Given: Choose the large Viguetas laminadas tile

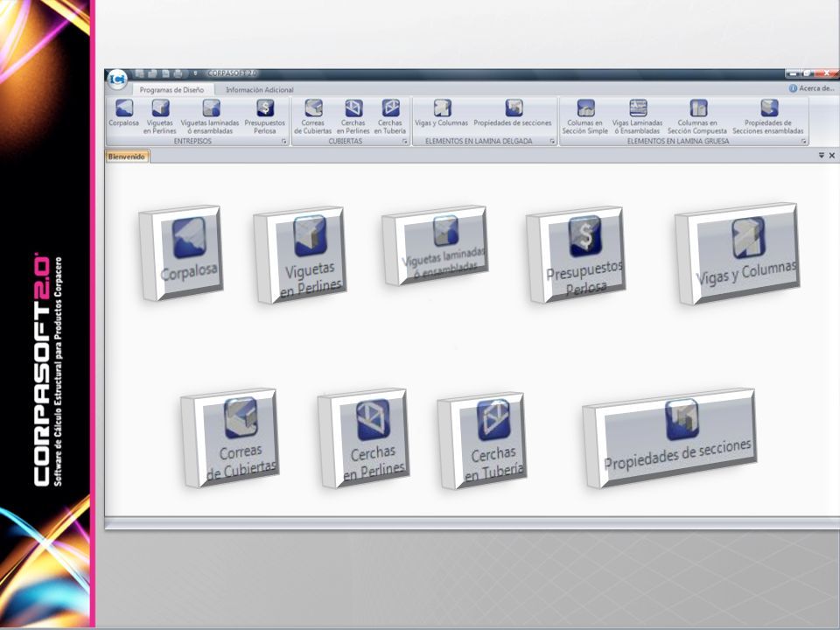Looking at the screenshot, I should click(435, 245).
